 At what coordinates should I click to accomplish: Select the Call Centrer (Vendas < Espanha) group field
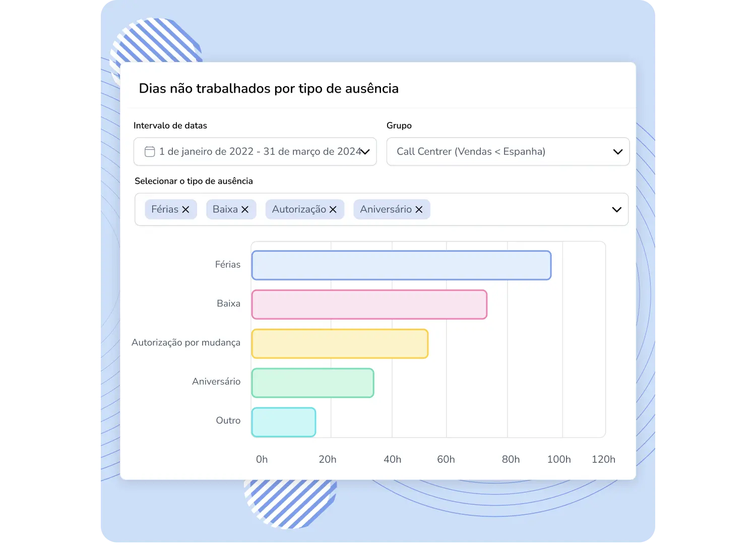(x=508, y=152)
